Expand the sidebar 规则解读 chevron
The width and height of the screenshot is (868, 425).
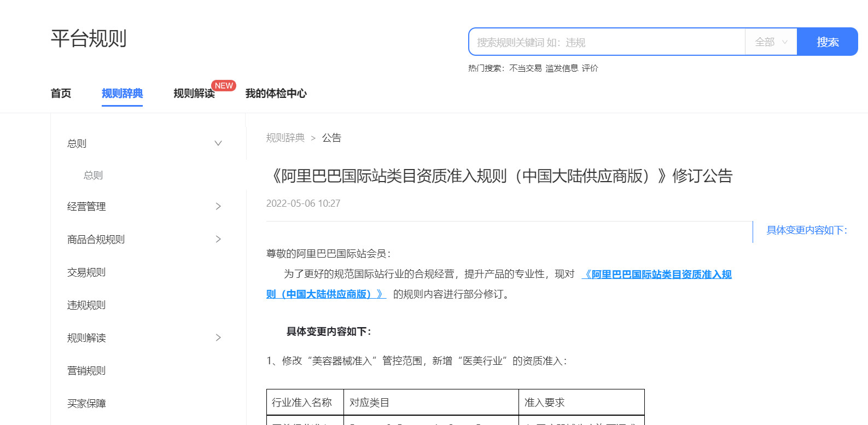218,337
